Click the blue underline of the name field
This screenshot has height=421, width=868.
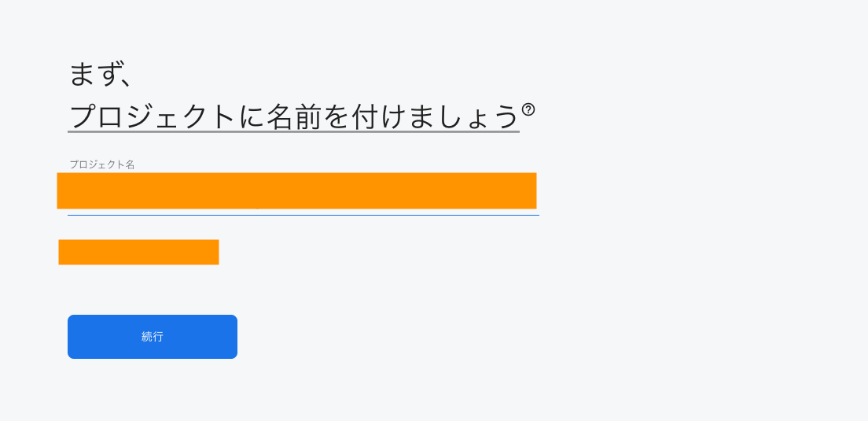[303, 215]
